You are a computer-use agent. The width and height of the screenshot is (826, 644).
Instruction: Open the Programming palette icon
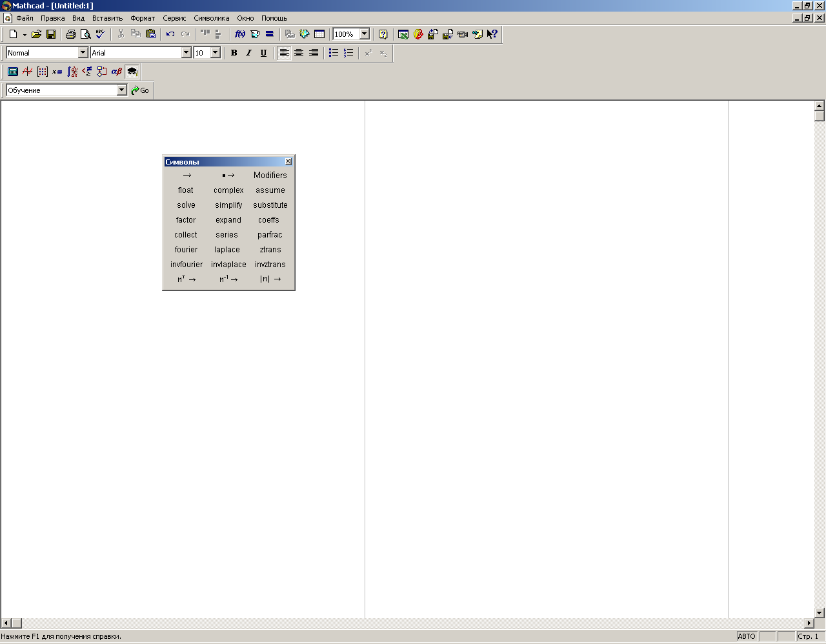[102, 72]
